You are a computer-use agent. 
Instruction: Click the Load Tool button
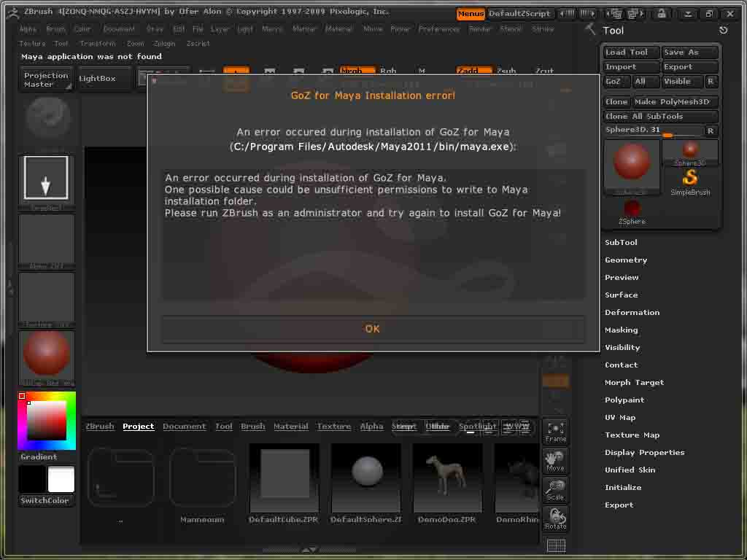click(x=631, y=52)
